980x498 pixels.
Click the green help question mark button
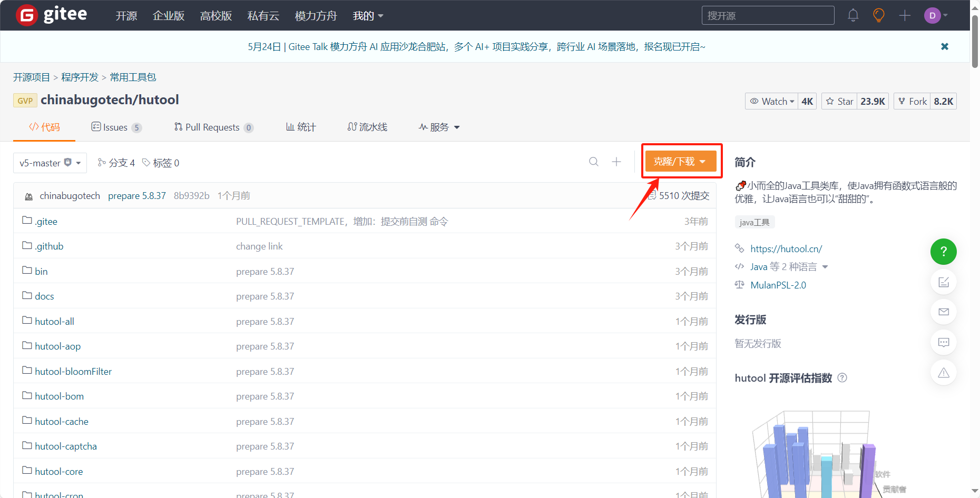(943, 252)
